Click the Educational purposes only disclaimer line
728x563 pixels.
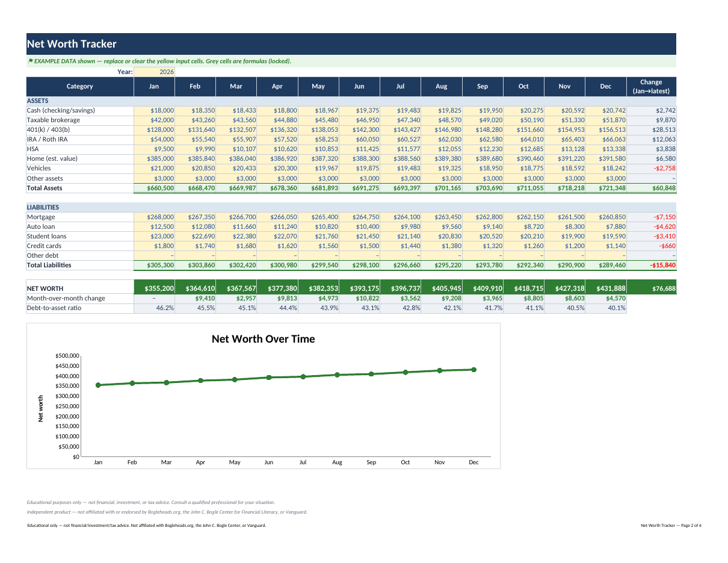(x=151, y=502)
